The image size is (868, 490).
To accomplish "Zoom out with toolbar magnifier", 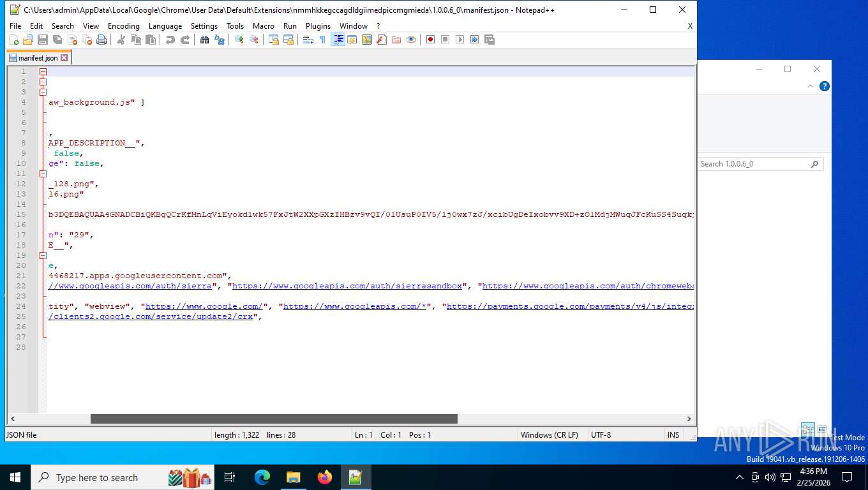I will (x=253, y=40).
